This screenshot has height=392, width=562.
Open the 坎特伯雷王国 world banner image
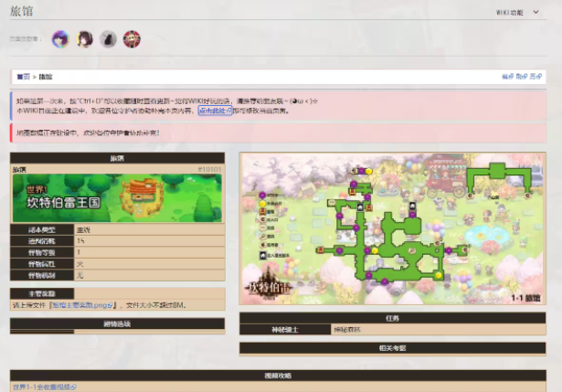click(x=117, y=197)
